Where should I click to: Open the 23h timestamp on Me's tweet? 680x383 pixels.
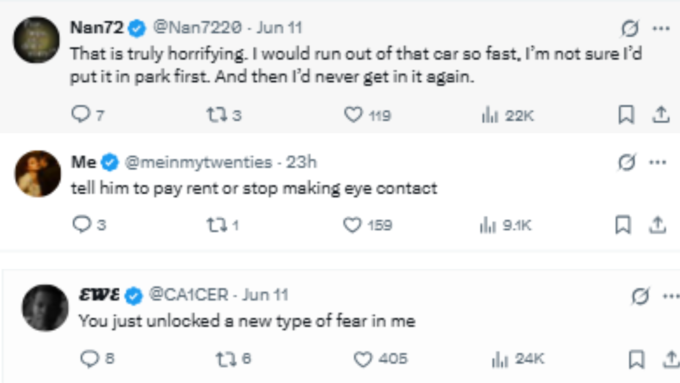click(x=301, y=162)
